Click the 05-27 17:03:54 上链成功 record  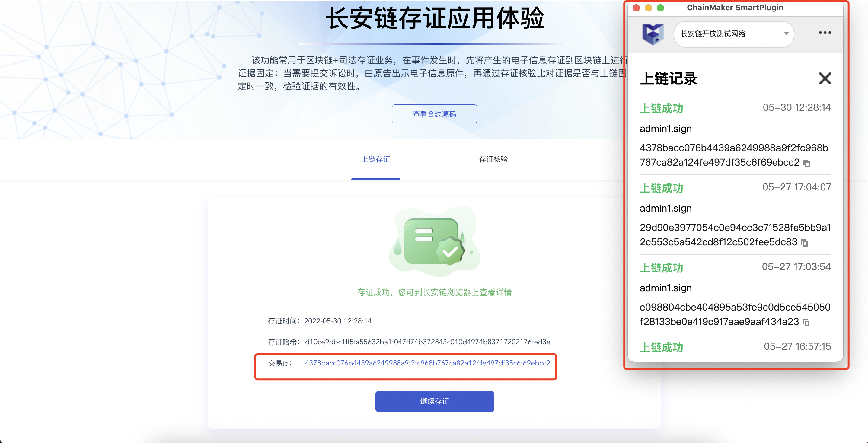point(661,267)
